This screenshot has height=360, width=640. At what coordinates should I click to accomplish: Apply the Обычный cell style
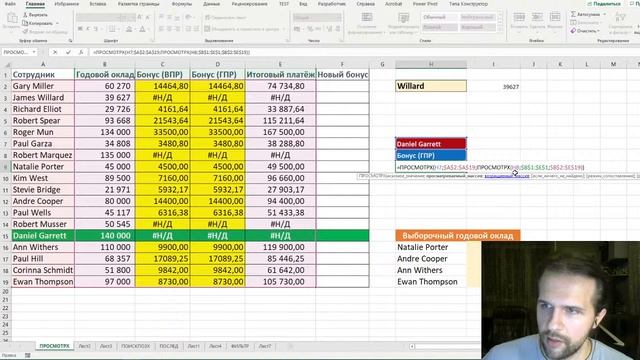(x=439, y=17)
